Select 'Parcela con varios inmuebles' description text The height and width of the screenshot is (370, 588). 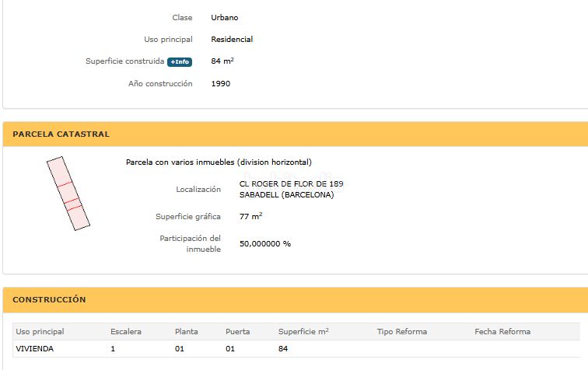pos(219,162)
